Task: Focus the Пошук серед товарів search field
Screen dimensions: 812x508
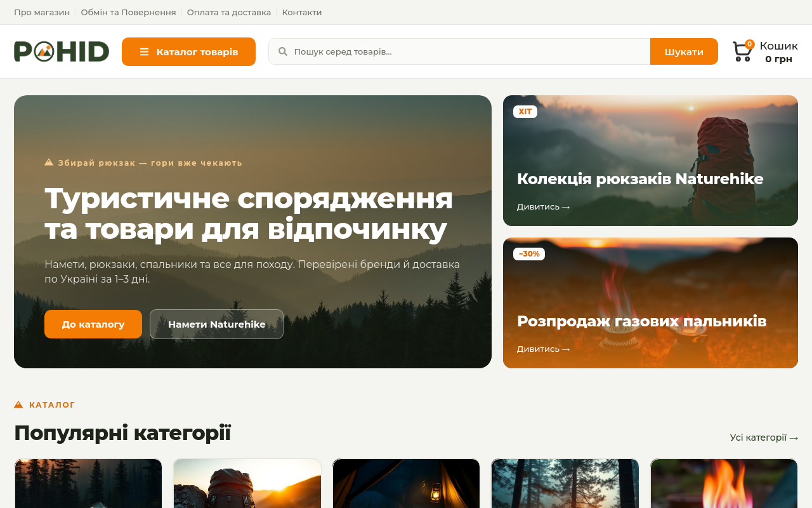Action: click(x=459, y=51)
